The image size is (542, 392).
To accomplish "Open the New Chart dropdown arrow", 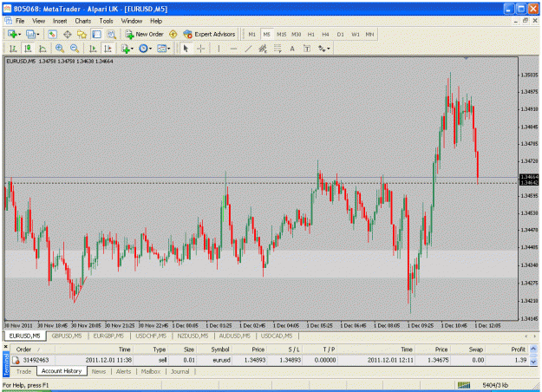I will (19, 34).
